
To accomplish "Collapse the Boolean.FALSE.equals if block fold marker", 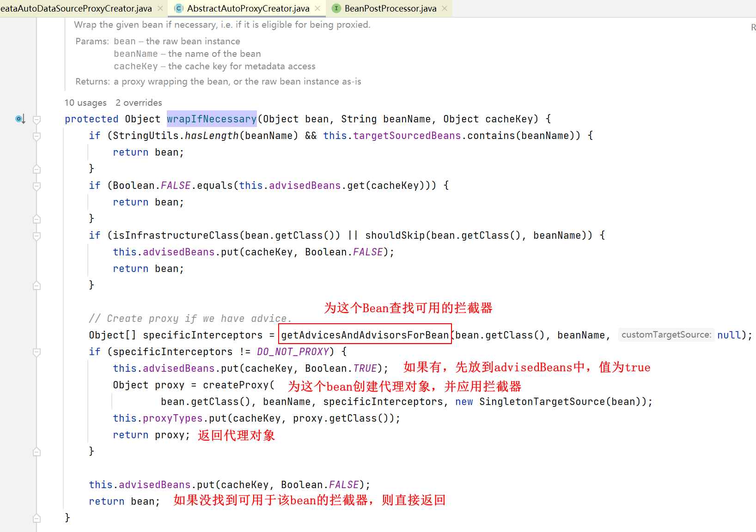I will [x=37, y=186].
